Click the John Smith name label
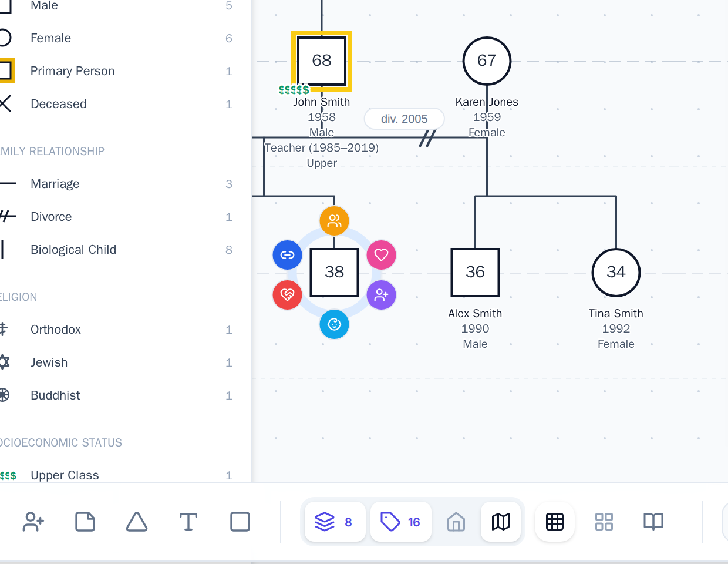 point(322,102)
